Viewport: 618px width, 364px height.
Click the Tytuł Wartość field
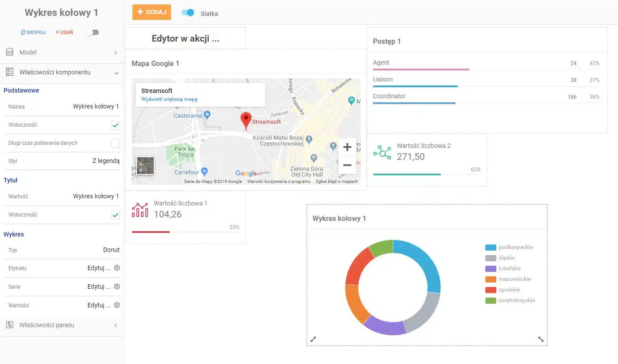(x=96, y=196)
